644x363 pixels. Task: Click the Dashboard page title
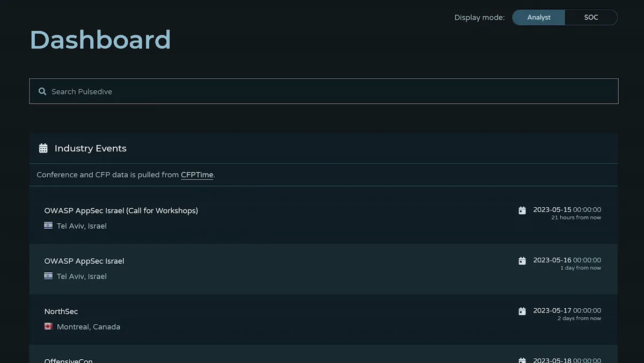[100, 40]
